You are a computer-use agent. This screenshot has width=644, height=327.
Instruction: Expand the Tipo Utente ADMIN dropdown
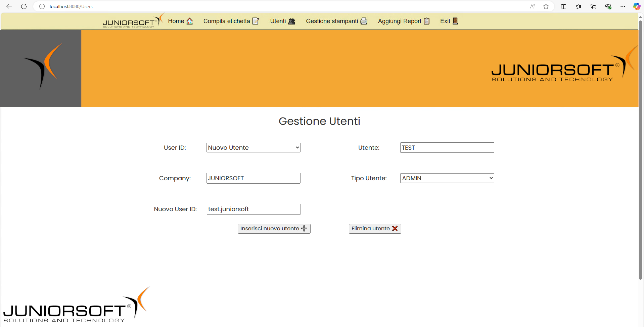tap(447, 178)
